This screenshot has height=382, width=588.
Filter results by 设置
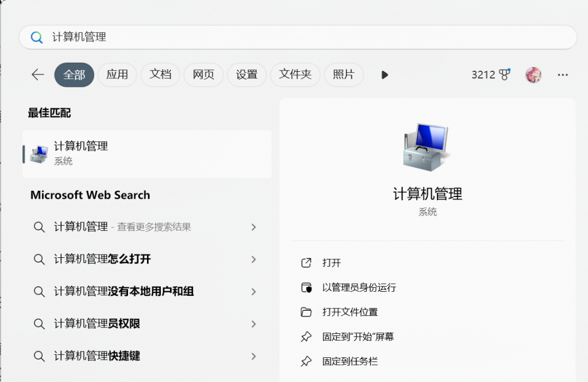pyautogui.click(x=246, y=75)
